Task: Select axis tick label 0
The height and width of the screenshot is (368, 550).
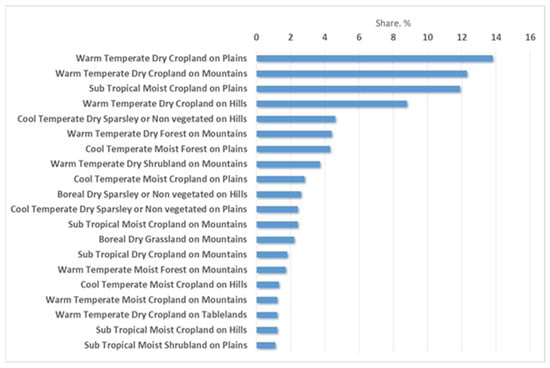Action: pos(256,37)
